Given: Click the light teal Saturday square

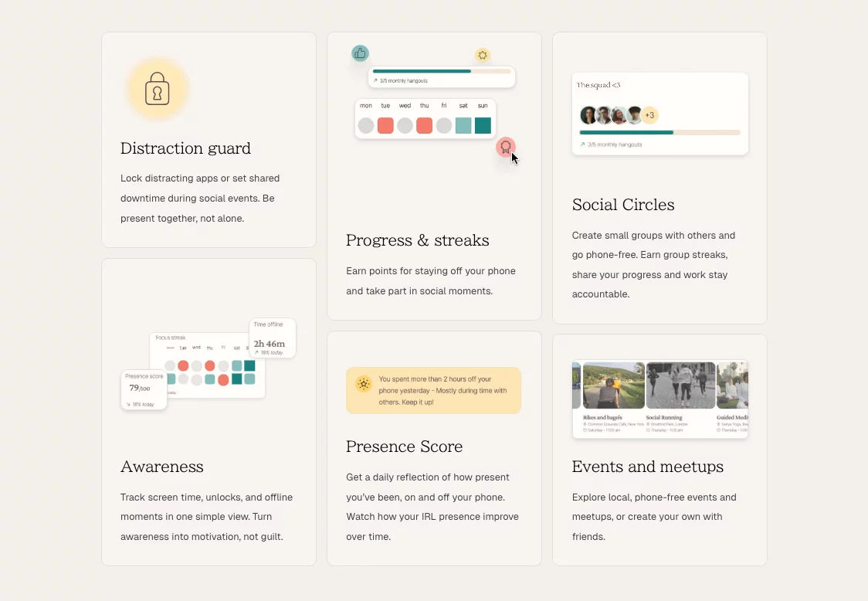Looking at the screenshot, I should pos(463,126).
